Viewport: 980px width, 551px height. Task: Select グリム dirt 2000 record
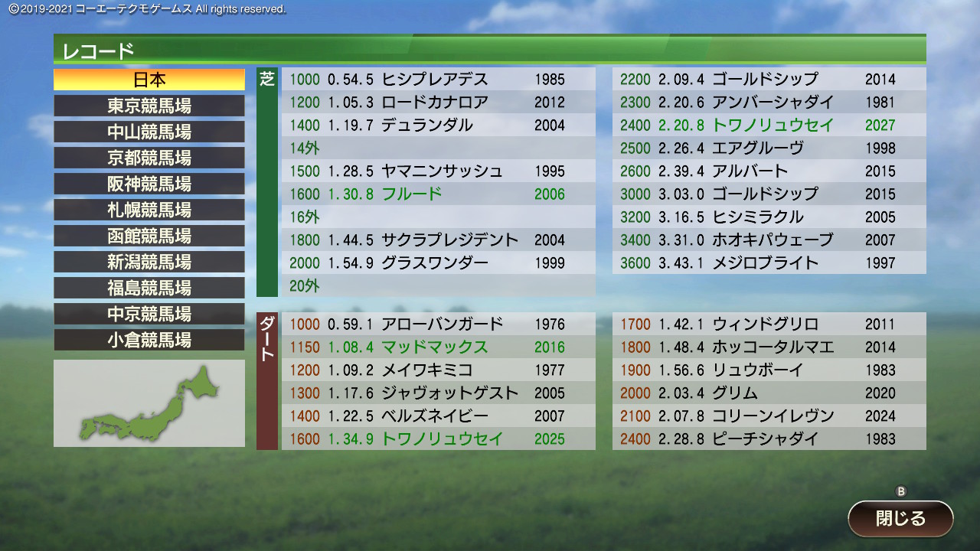tap(769, 393)
